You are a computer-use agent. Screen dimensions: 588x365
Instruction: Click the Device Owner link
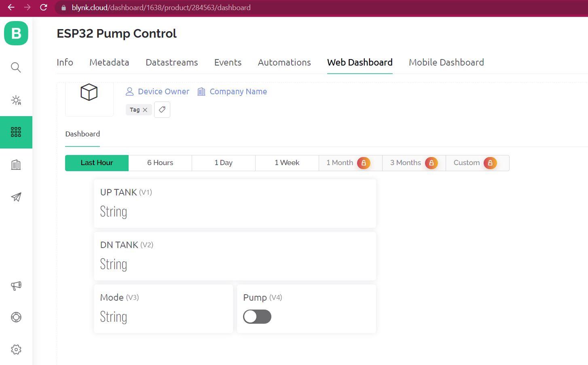pyautogui.click(x=157, y=91)
